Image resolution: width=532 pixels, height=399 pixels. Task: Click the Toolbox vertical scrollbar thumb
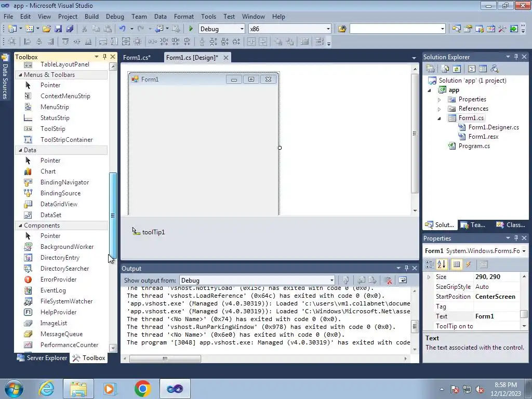[x=113, y=216]
